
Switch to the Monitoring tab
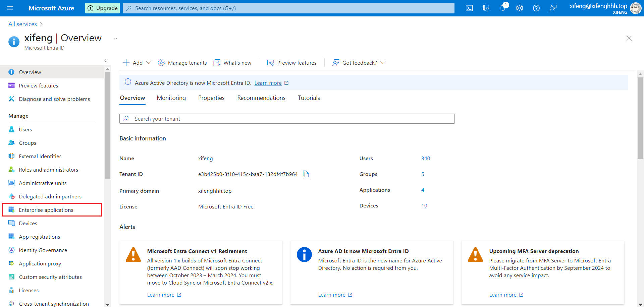pyautogui.click(x=171, y=98)
